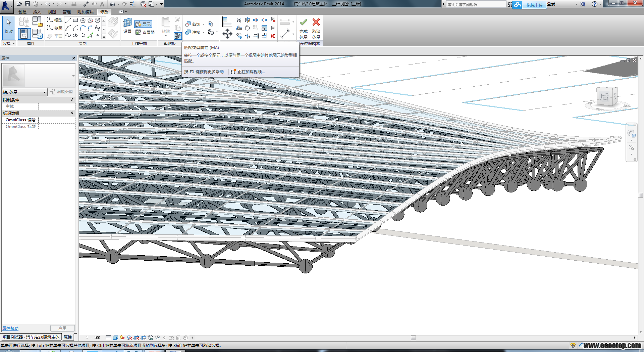Click the ViewCube 后 face
Image resolution: width=644 pixels, height=352 pixels.
[604, 97]
